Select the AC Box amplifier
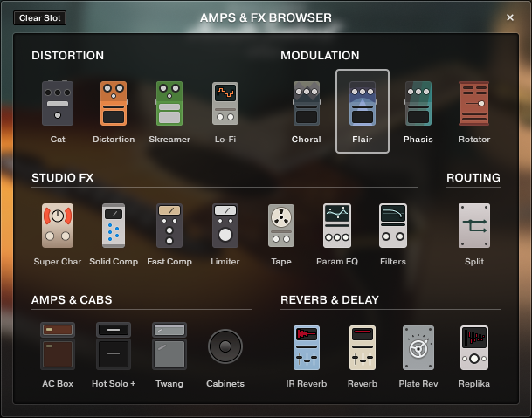Image resolution: width=532 pixels, height=418 pixels. pos(58,347)
